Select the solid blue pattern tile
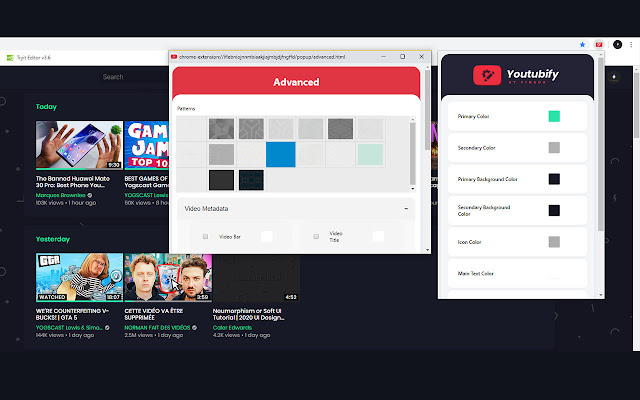 (x=281, y=154)
